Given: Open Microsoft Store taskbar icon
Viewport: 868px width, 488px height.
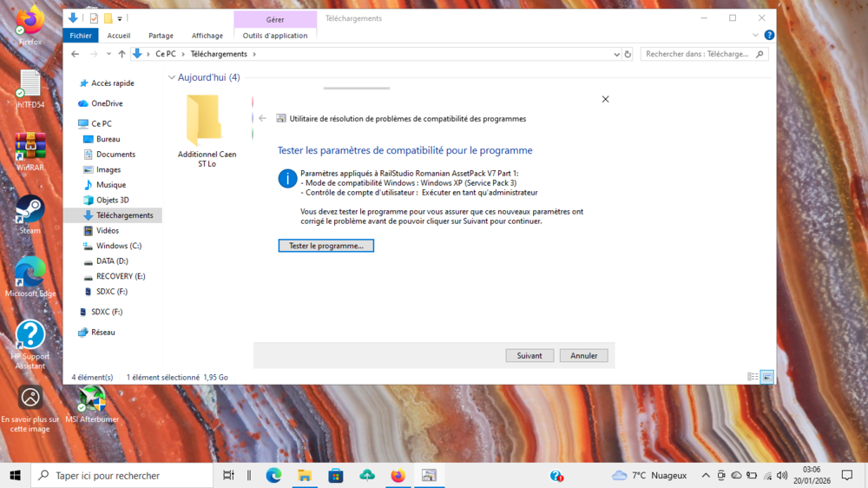Looking at the screenshot, I should click(335, 475).
